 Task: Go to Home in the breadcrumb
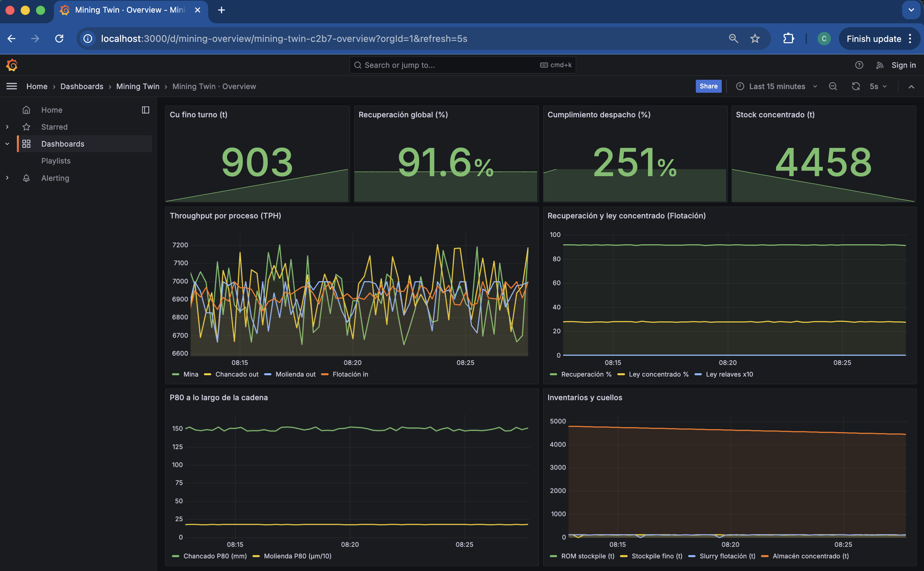(37, 86)
